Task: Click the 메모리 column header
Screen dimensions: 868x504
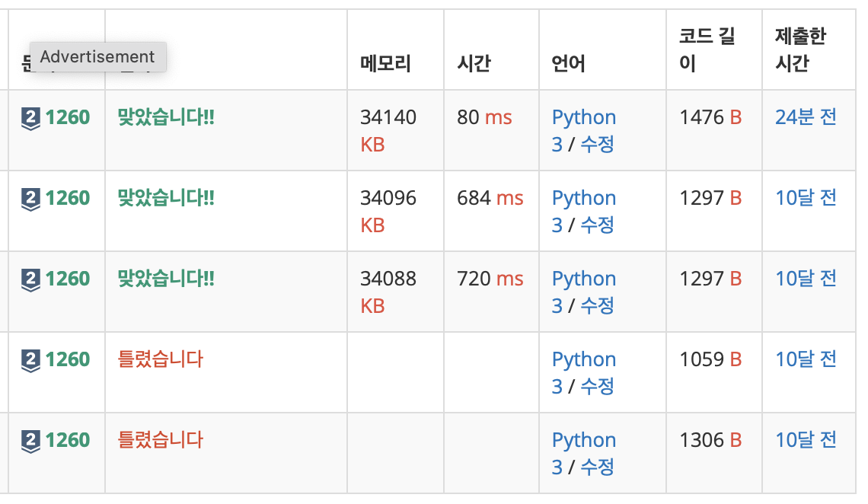Action: [385, 64]
